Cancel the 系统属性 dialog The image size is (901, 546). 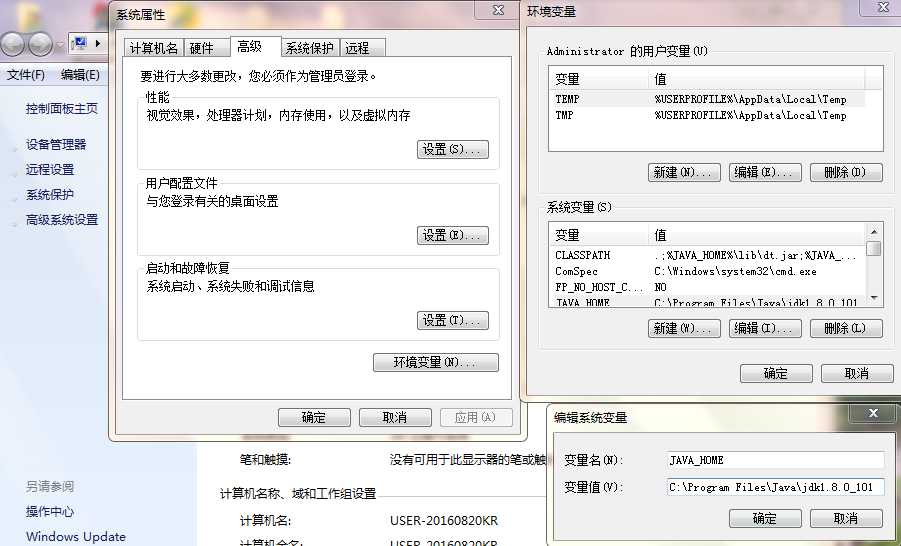pyautogui.click(x=395, y=417)
